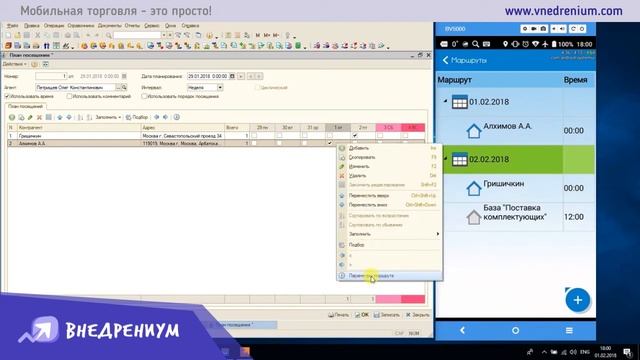This screenshot has height=360, width=640.
Task: Click the move-up arrow icon in the table toolbar
Action: tap(60, 117)
